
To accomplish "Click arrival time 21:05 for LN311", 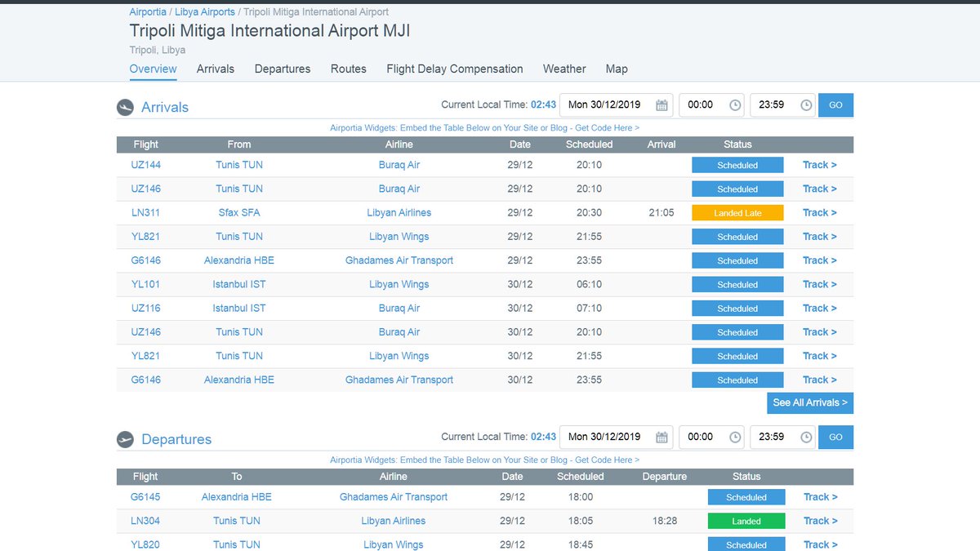I will [661, 213].
